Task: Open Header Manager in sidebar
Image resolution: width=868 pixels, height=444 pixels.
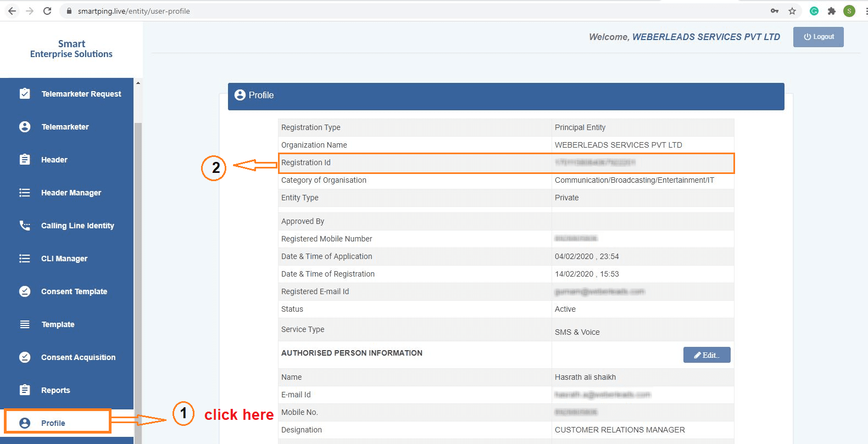Action: click(71, 193)
